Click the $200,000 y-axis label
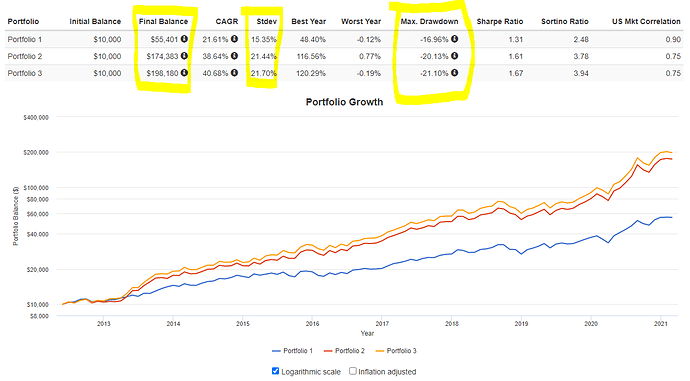The image size is (690, 381). coord(36,152)
